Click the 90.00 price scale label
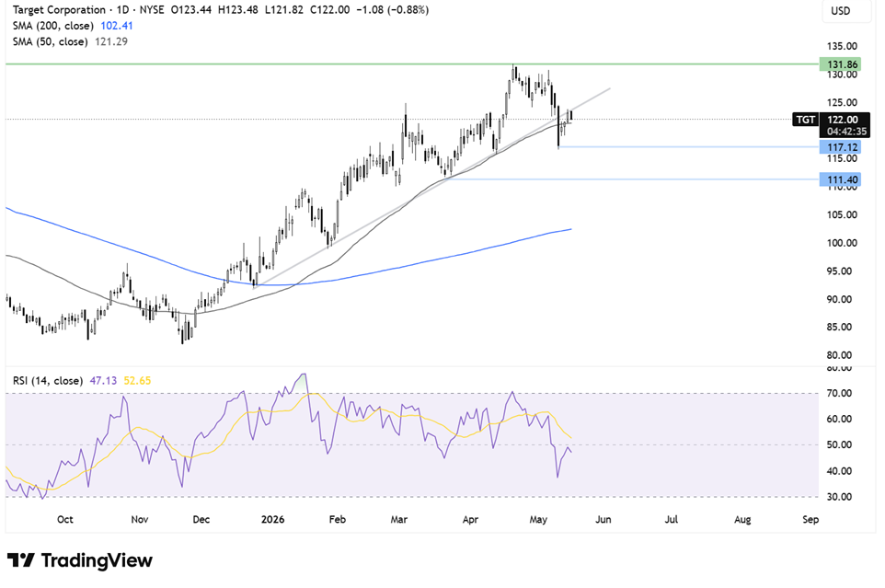This screenshot has width=885, height=588. click(x=839, y=300)
